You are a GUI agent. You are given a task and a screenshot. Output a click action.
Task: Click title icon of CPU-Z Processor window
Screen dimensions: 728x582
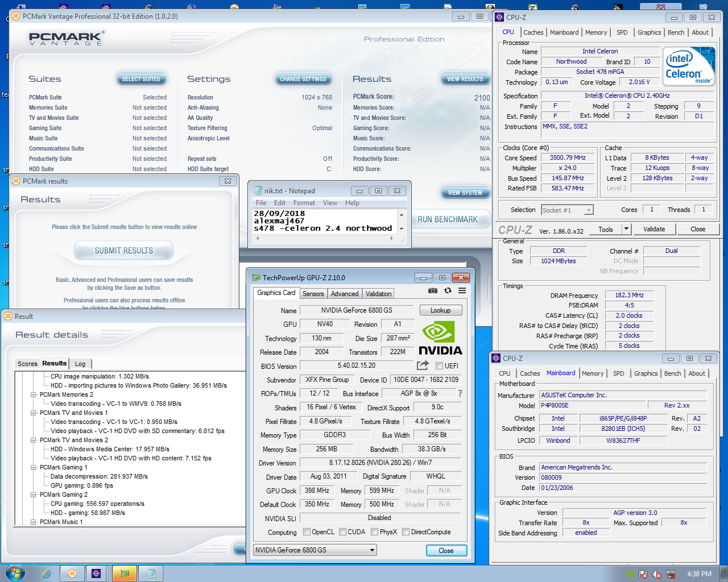[500, 17]
